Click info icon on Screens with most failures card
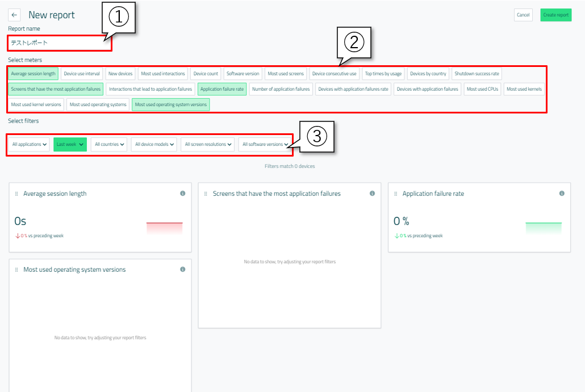 pyautogui.click(x=372, y=193)
